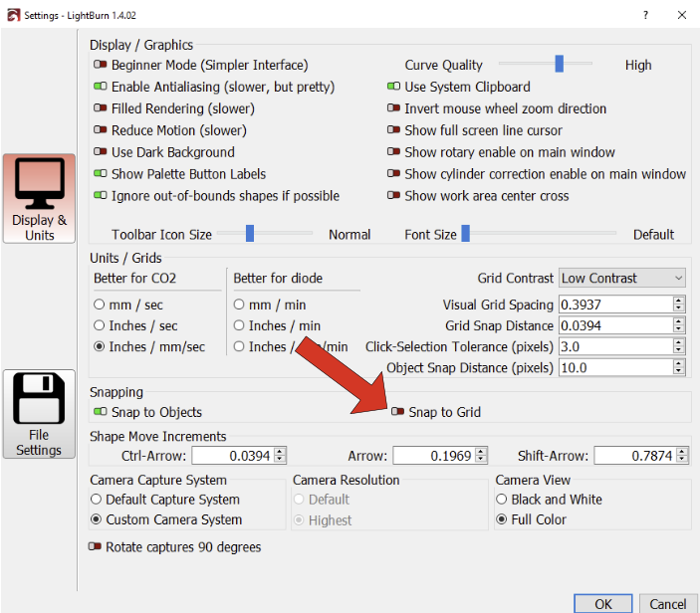700x613 pixels.
Task: Click the LightBurn app icon in title bar
Action: point(13,15)
